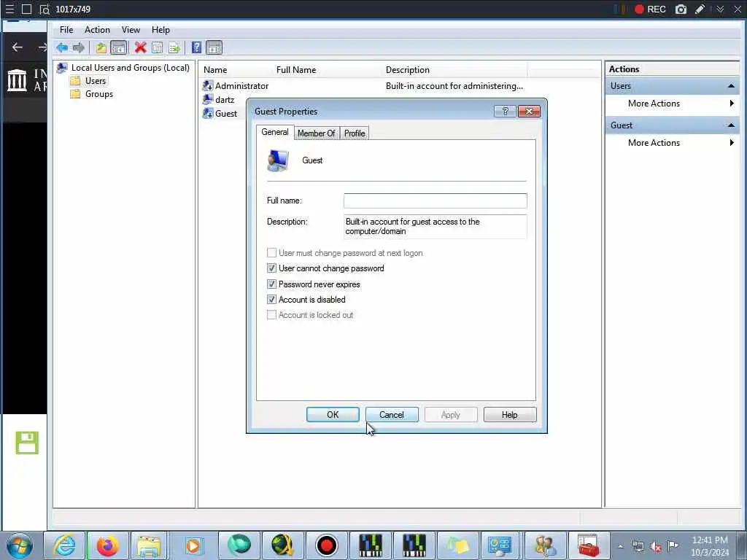
Task: Click the Properties icon in the toolbar
Action: tap(158, 47)
